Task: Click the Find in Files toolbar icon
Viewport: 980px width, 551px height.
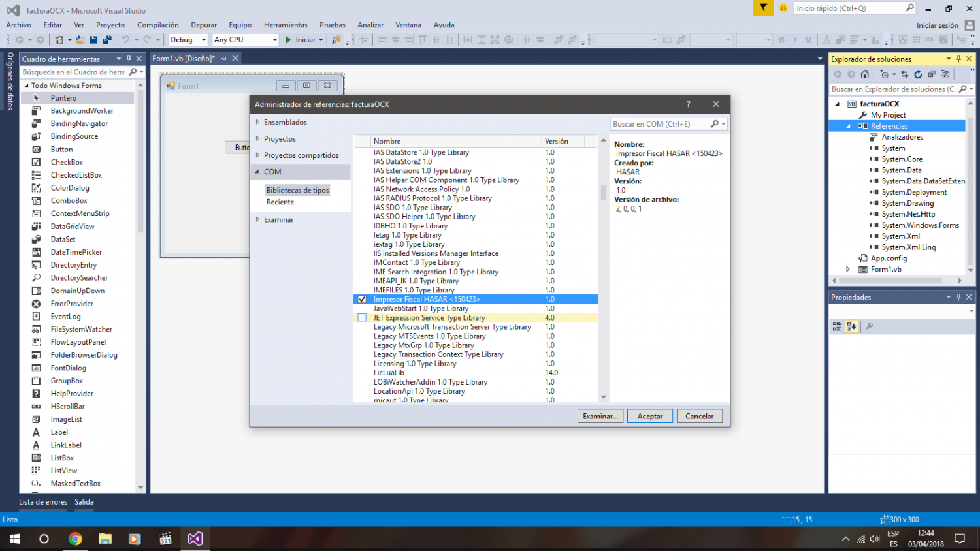Action: click(x=336, y=40)
